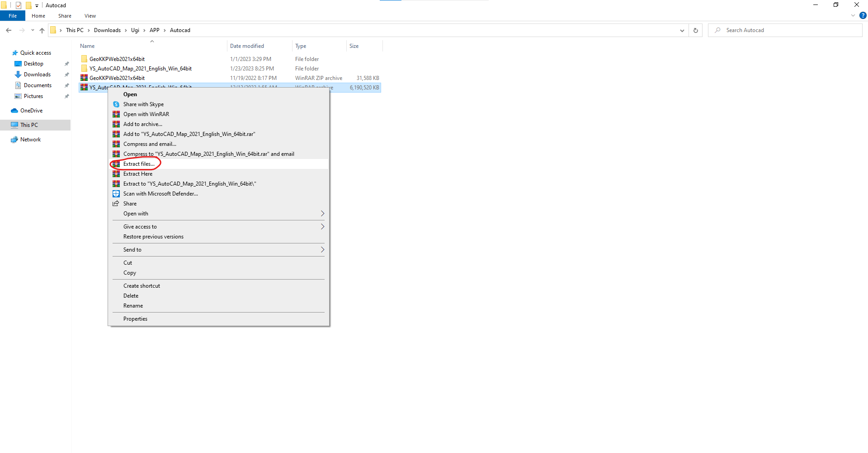The height and width of the screenshot is (453, 868).
Task: Sort files by the Type column header
Action: pos(320,46)
